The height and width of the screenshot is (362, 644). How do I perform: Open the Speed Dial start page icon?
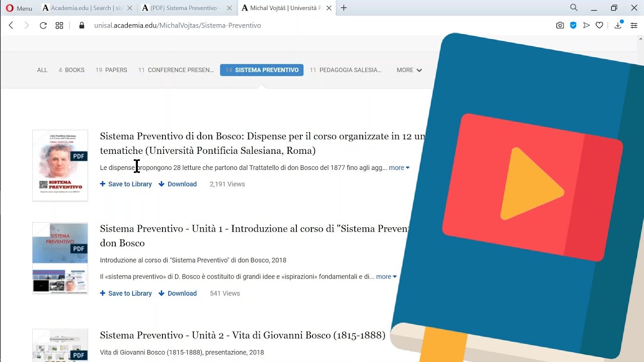point(59,25)
